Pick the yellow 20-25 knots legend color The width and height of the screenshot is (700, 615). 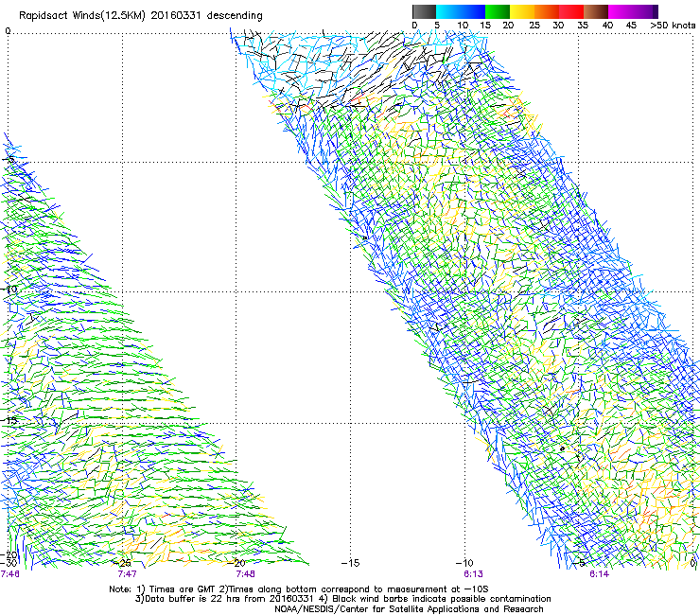tap(522, 11)
